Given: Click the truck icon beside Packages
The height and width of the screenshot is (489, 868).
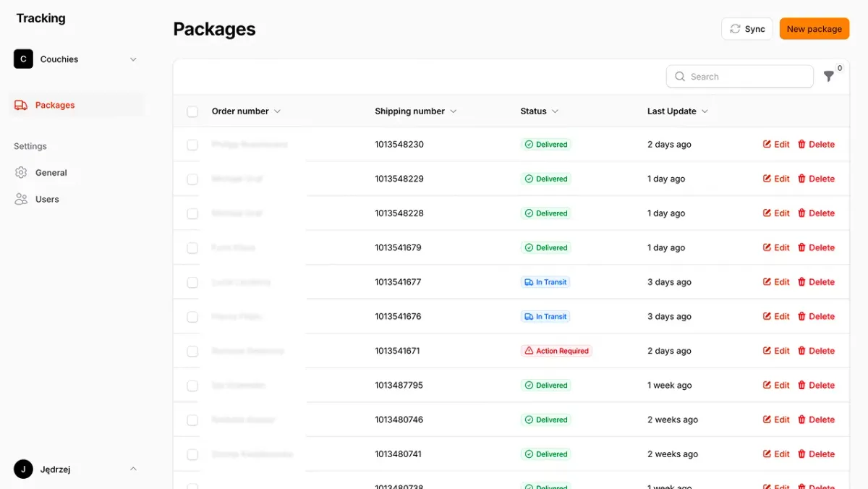Looking at the screenshot, I should (21, 106).
